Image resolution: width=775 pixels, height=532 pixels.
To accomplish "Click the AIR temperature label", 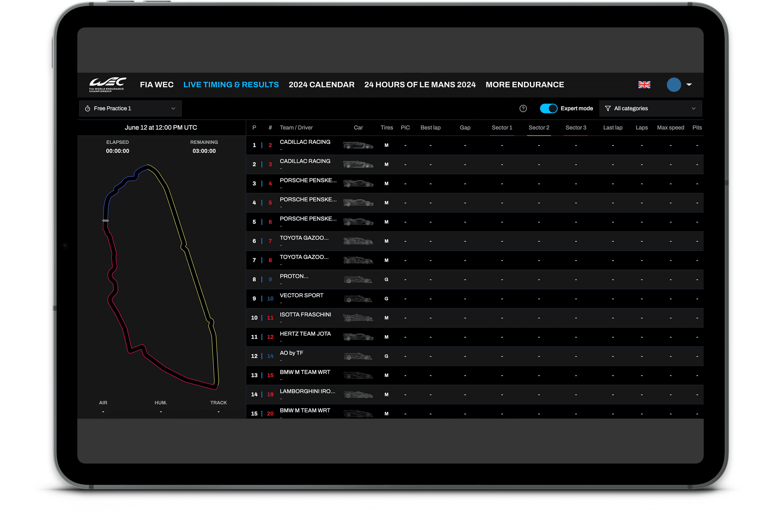I will tap(103, 403).
